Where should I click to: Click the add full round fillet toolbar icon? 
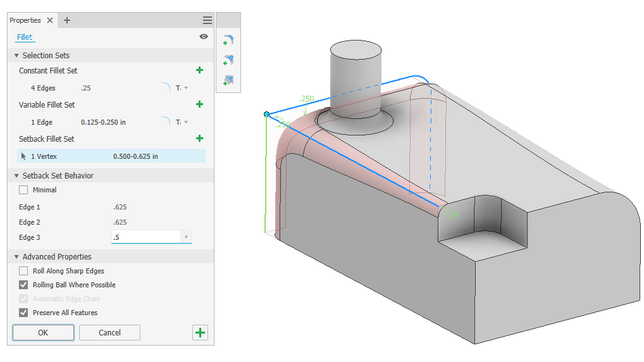click(228, 80)
